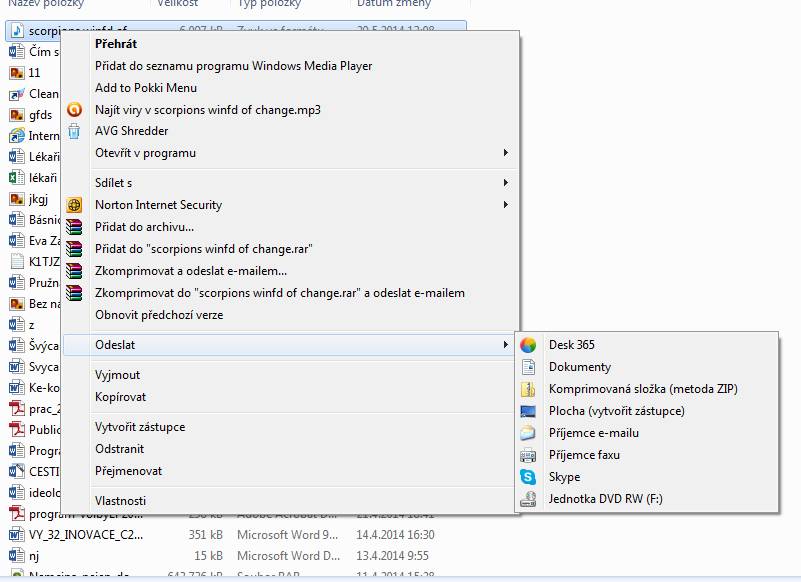The height and width of the screenshot is (582, 801).
Task: Click the Excel icon beside lékaři
Action: click(x=17, y=177)
